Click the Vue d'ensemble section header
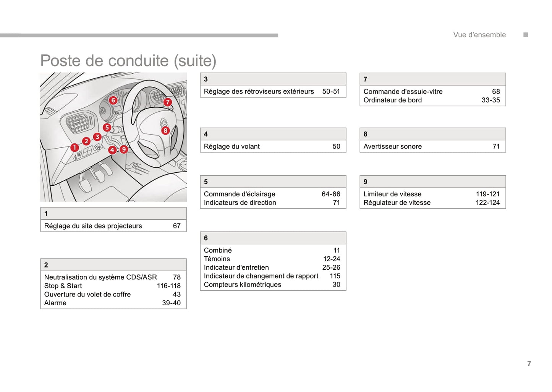The width and height of the screenshot is (552, 392). [x=479, y=35]
